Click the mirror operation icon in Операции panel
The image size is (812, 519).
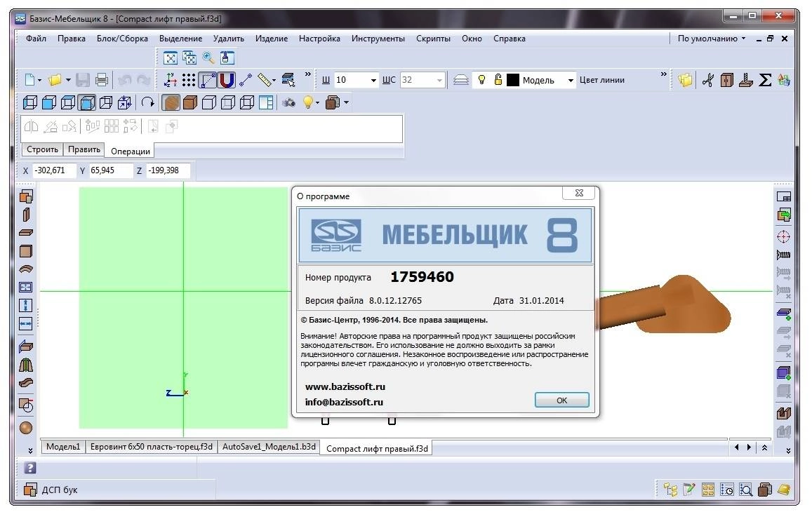[32, 126]
